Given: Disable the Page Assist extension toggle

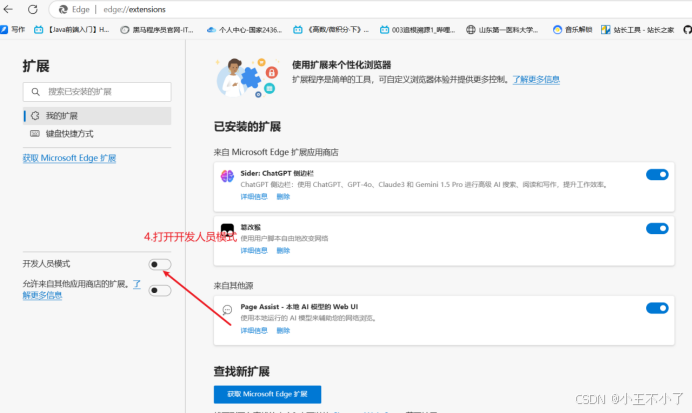Looking at the screenshot, I should click(657, 308).
